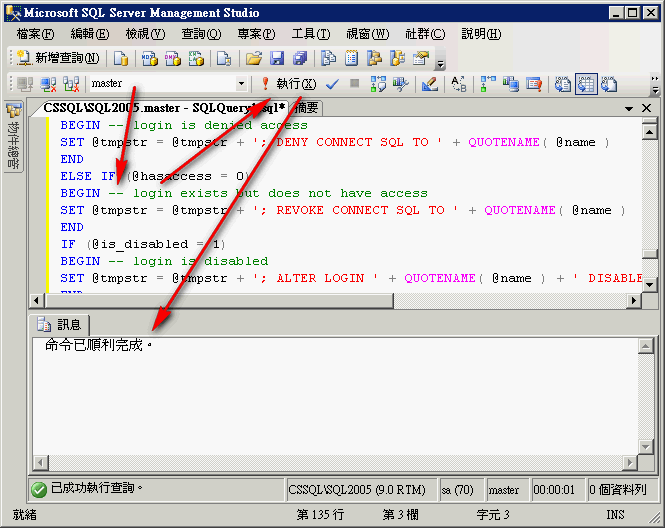Display the Estimated Execution Plan

point(378,84)
